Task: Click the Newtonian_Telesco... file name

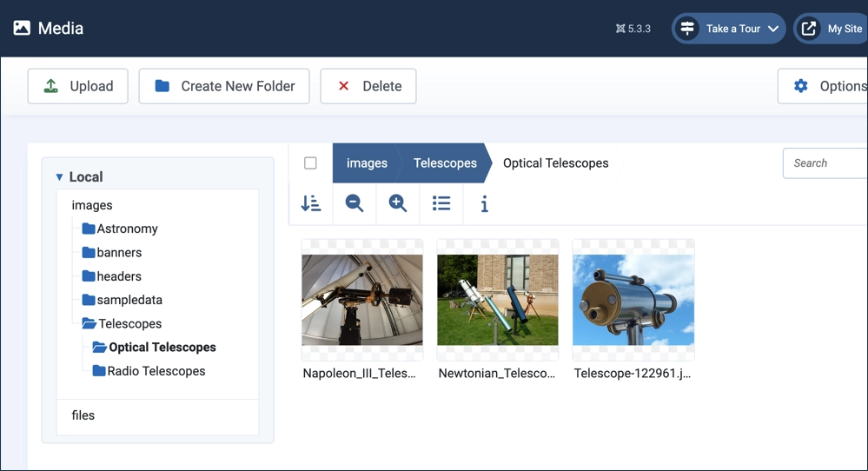Action: pyautogui.click(x=496, y=374)
